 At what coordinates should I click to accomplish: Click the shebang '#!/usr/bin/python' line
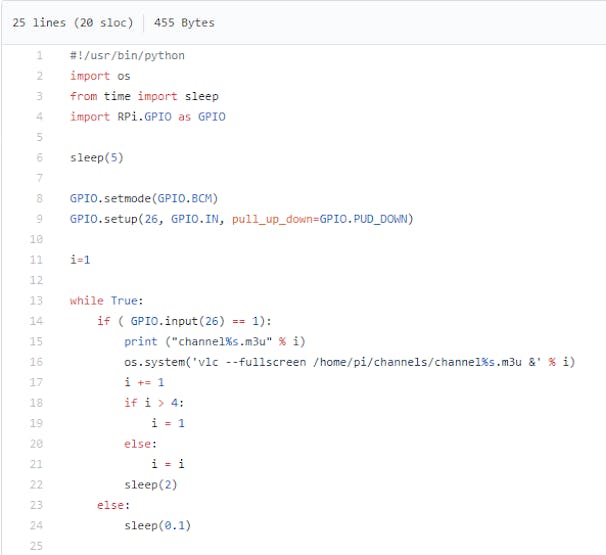click(x=127, y=56)
